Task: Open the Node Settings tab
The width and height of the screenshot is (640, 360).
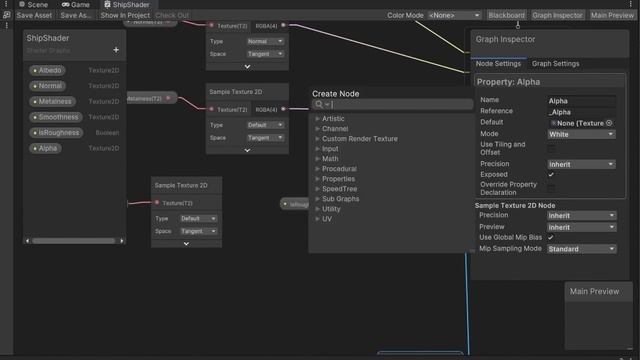Action: pos(498,64)
